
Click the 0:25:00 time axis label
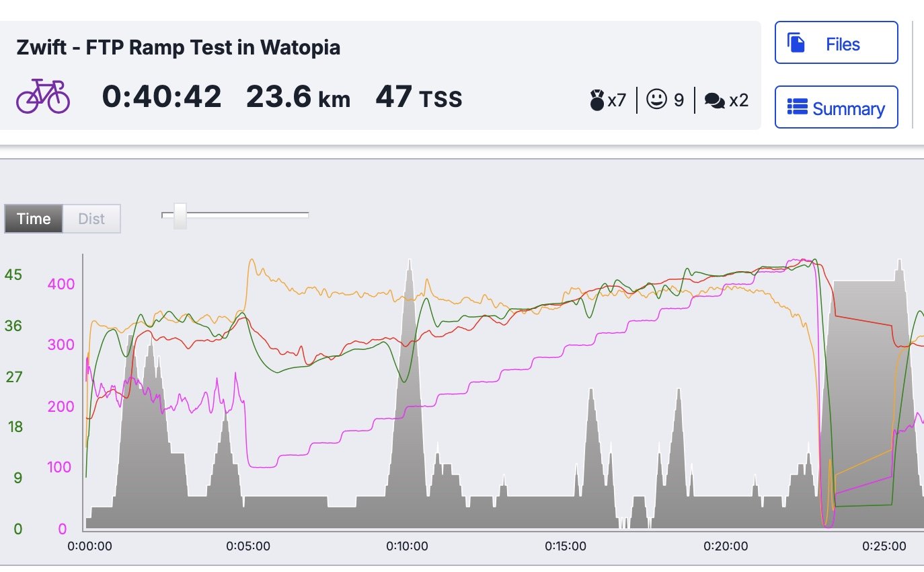[x=886, y=546]
